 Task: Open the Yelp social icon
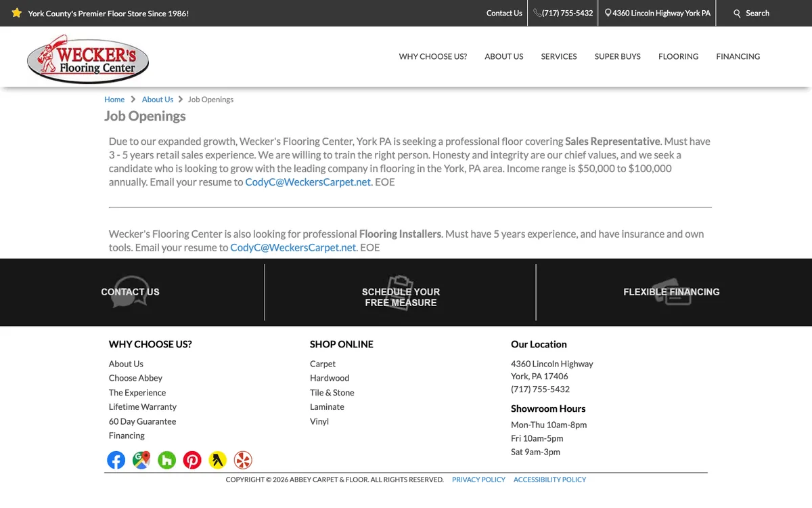[243, 460]
